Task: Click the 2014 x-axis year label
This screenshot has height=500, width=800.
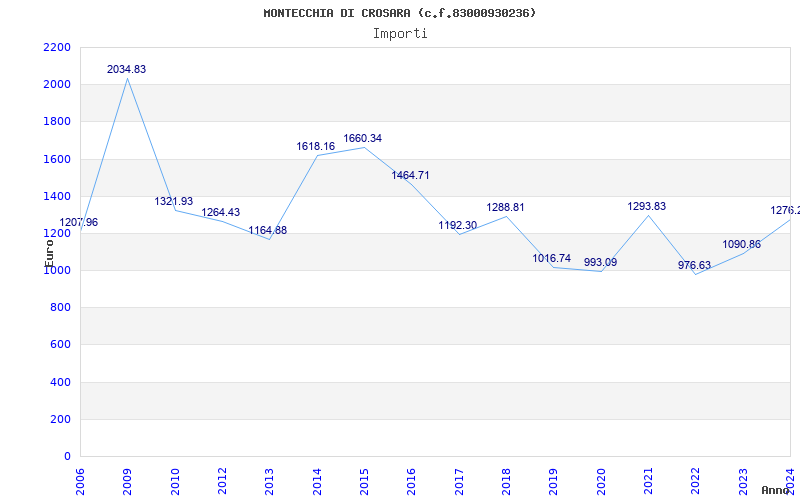Action: click(317, 481)
